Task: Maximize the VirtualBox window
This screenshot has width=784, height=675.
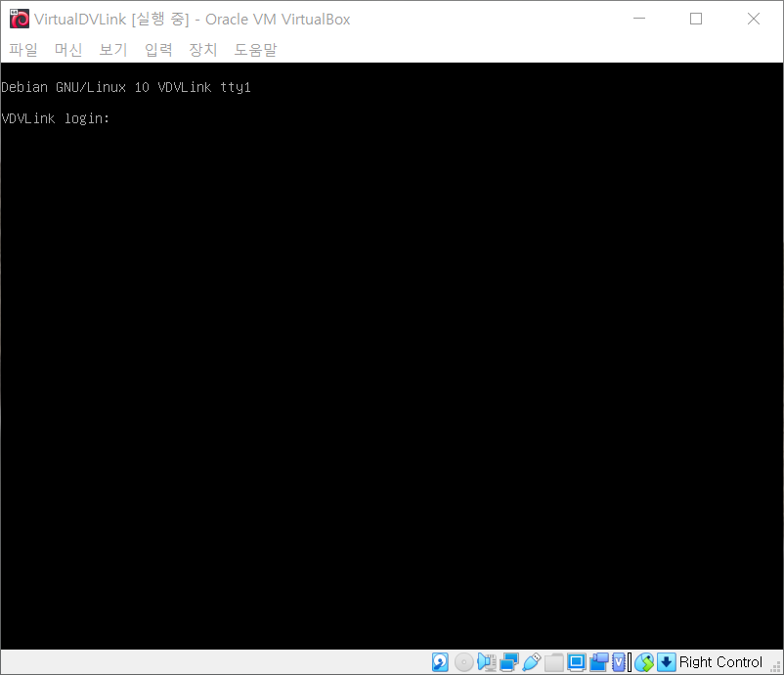Action: point(696,19)
